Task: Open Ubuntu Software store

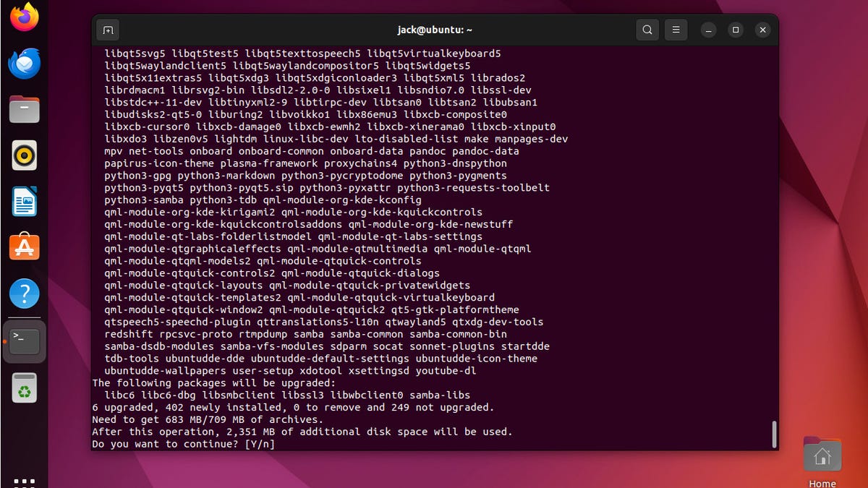Action: 25,248
